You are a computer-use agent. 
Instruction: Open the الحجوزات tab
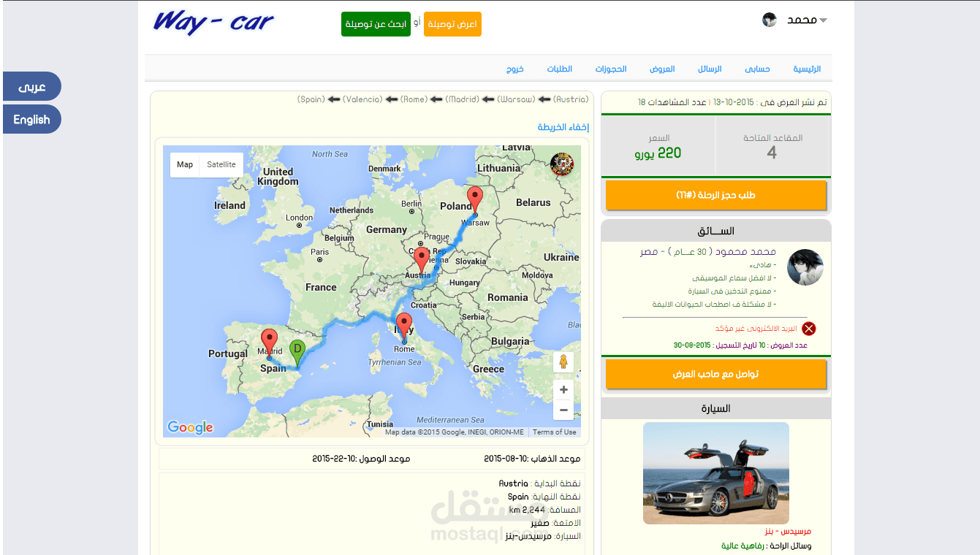coord(611,69)
